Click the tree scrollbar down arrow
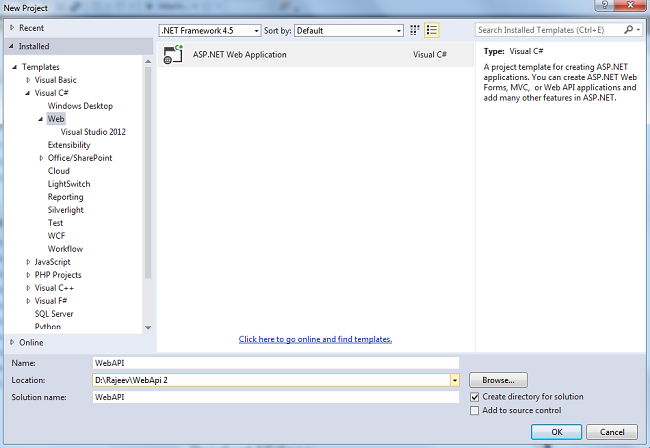The image size is (650, 448). pos(148,328)
